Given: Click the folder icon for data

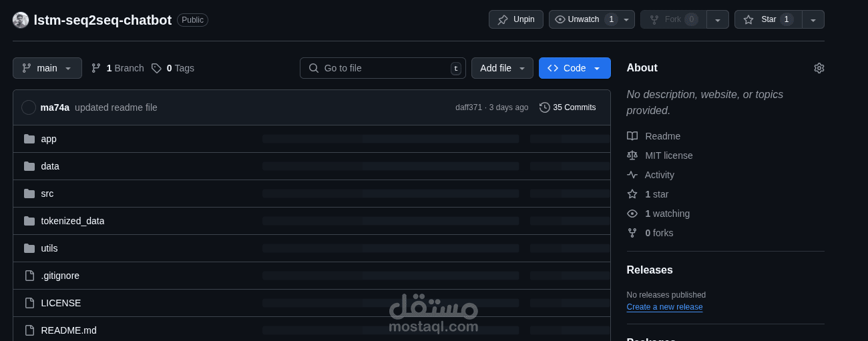Looking at the screenshot, I should pos(29,166).
